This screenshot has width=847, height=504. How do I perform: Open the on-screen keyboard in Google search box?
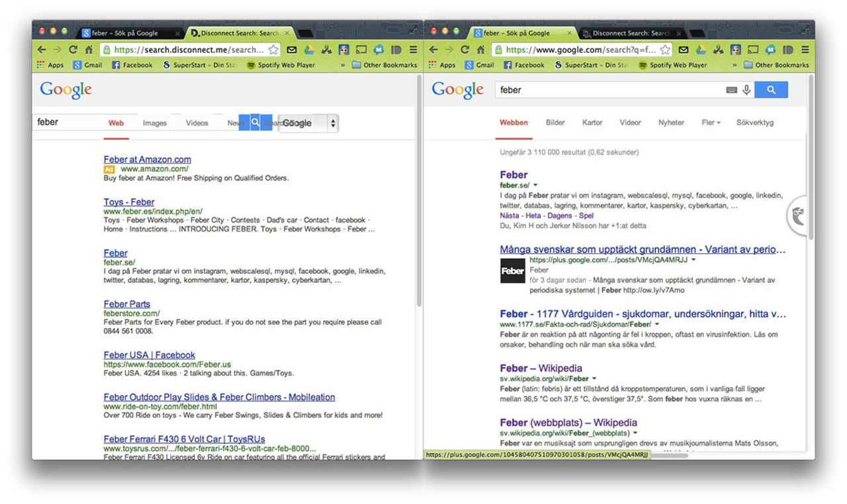[x=731, y=90]
